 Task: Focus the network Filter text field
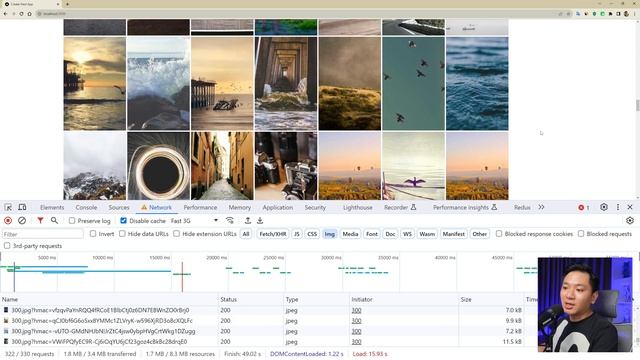[43, 234]
